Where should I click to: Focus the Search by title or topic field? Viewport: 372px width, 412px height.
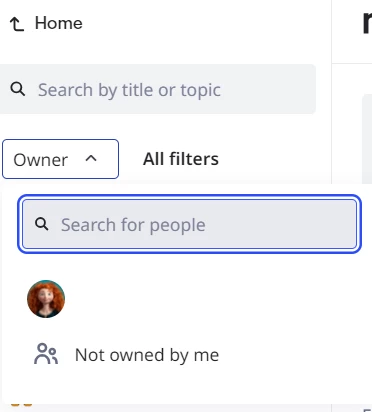point(158,89)
